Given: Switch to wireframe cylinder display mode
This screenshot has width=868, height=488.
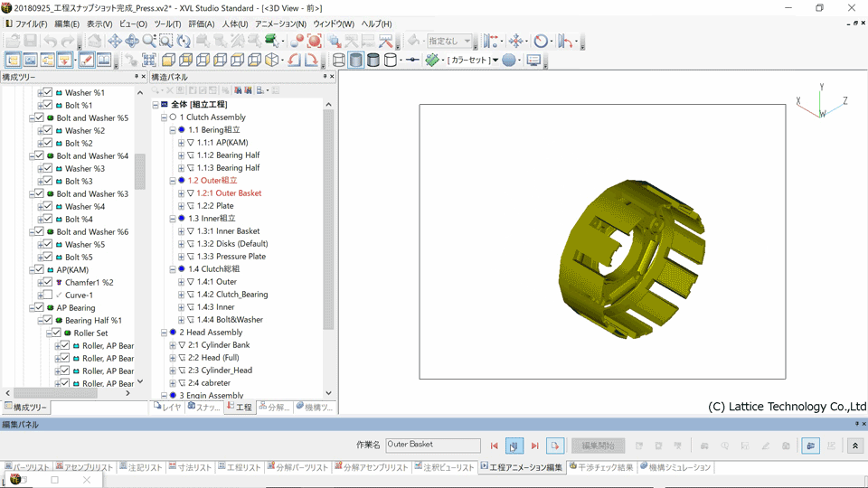Looking at the screenshot, I should pos(339,60).
